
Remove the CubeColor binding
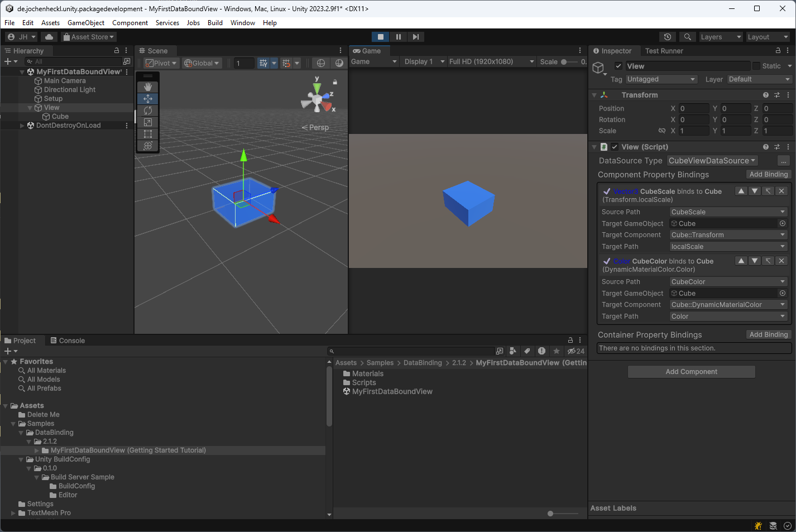coord(781,261)
